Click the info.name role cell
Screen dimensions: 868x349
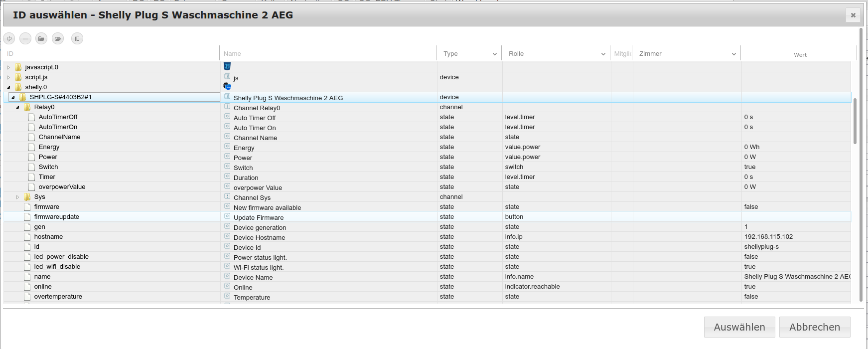click(557, 277)
